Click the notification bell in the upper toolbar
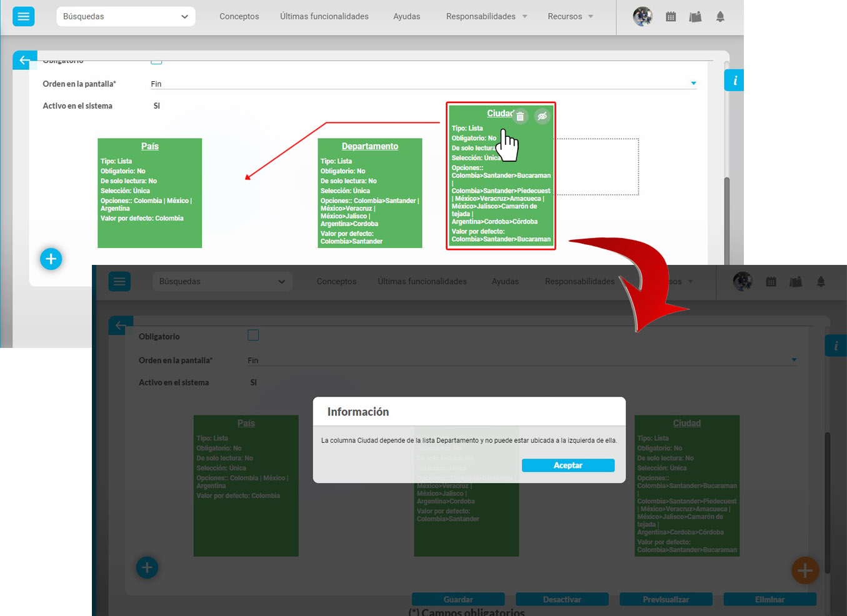This screenshot has width=847, height=616. point(720,17)
